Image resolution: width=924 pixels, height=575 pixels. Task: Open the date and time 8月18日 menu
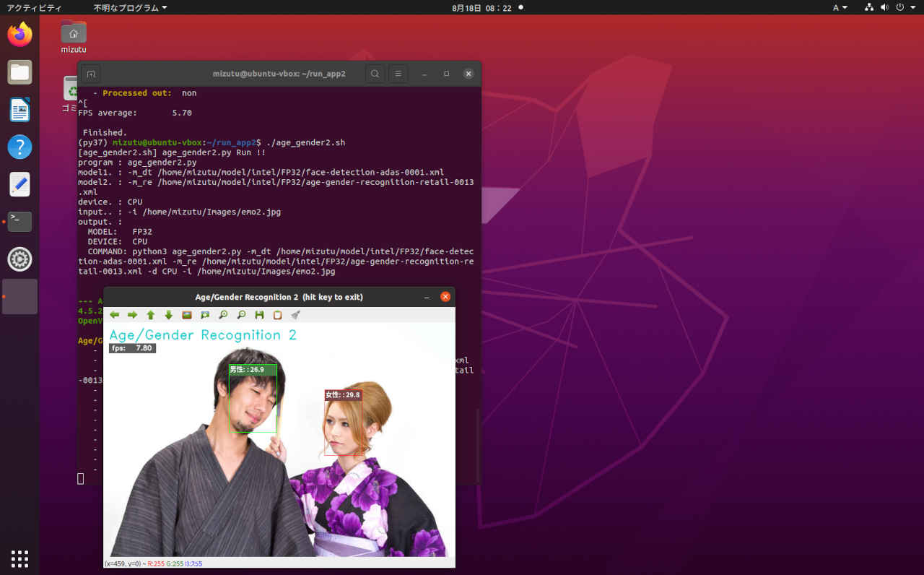point(481,7)
